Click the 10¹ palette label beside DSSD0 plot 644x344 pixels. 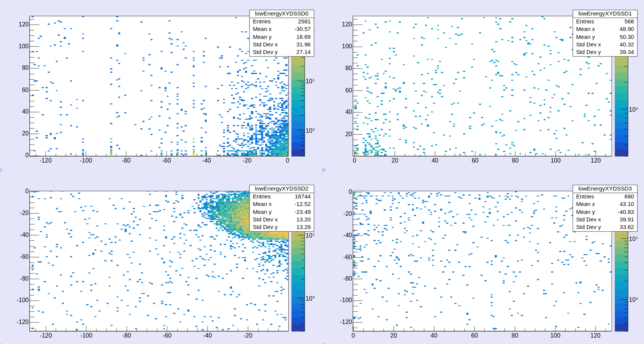tap(310, 81)
